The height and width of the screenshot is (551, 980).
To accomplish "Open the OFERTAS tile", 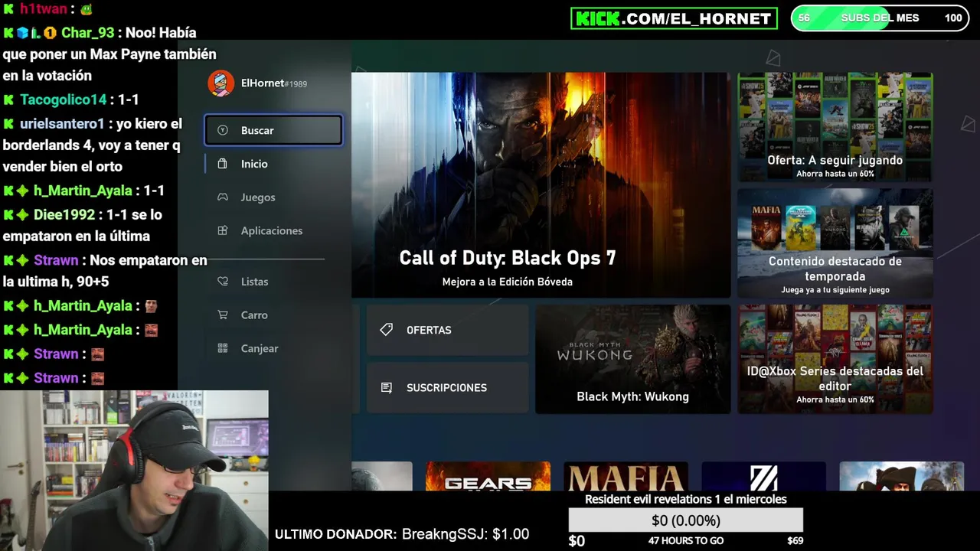I will coord(448,330).
